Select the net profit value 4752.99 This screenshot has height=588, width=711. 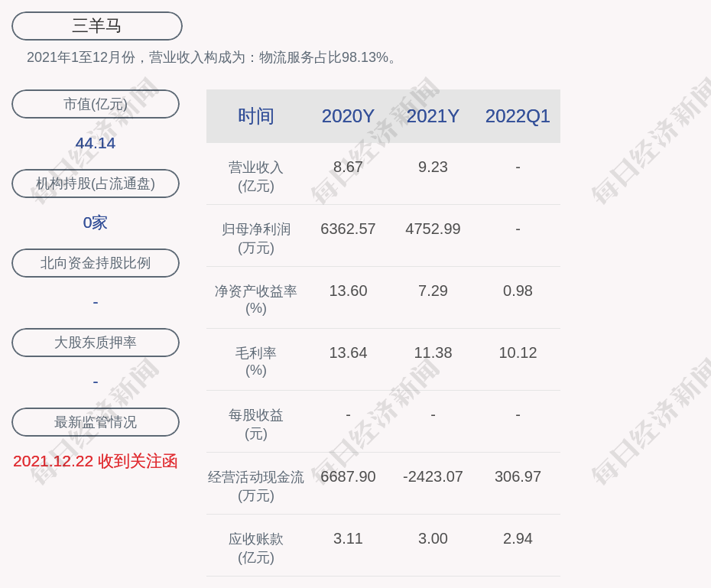click(x=433, y=229)
